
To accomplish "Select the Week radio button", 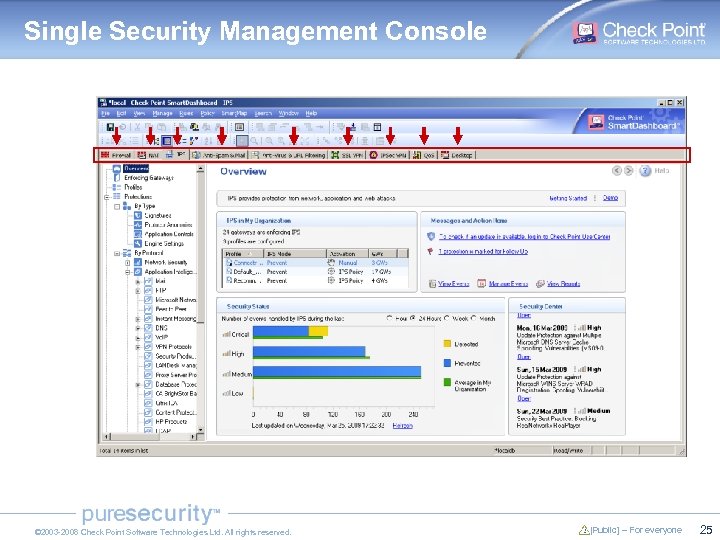I will [446, 318].
